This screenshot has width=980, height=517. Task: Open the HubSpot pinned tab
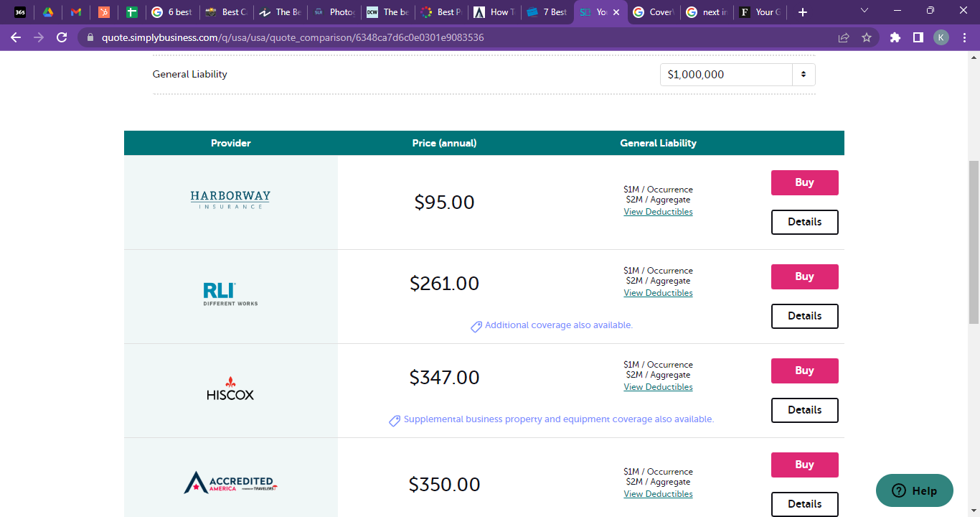pyautogui.click(x=103, y=12)
